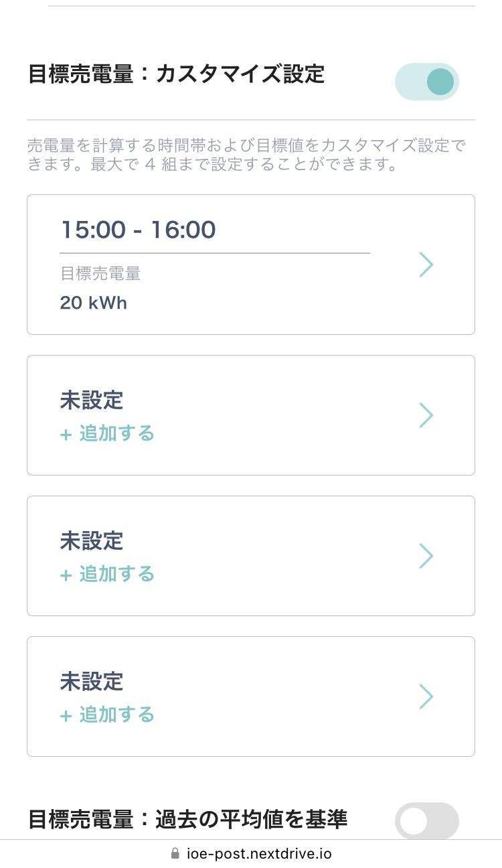Click the plus icon in bottom 未設定 card
The height and width of the screenshot is (868, 502).
click(66, 716)
